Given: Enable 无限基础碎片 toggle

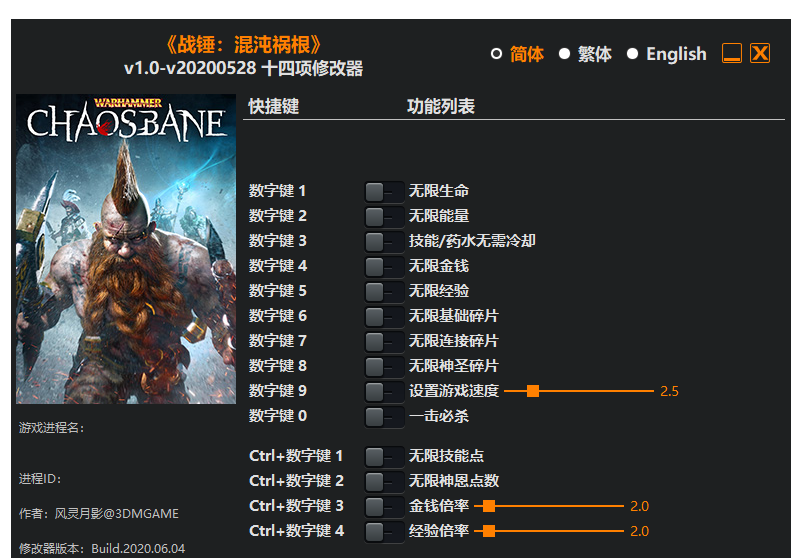Looking at the screenshot, I should click(x=384, y=317).
